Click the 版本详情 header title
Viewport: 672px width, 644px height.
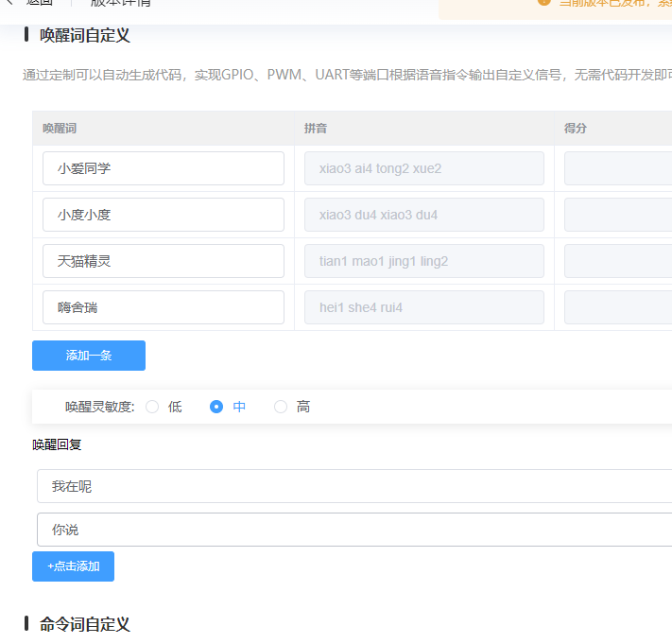(120, 3)
